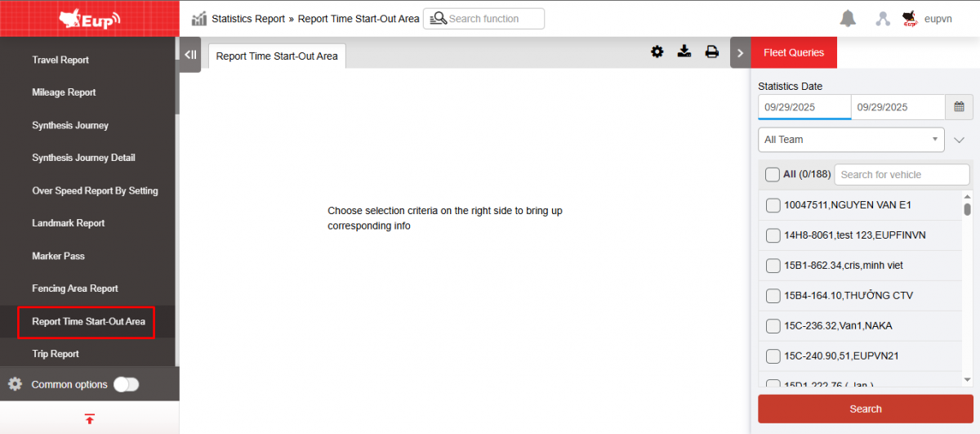Click the notification bell icon
Image resolution: width=980 pixels, height=434 pixels.
[x=848, y=19]
